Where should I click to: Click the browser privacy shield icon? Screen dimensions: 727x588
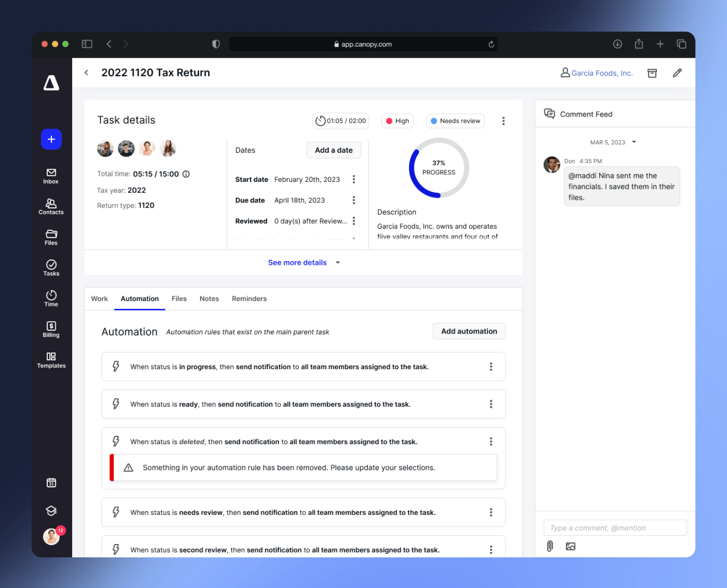[216, 44]
